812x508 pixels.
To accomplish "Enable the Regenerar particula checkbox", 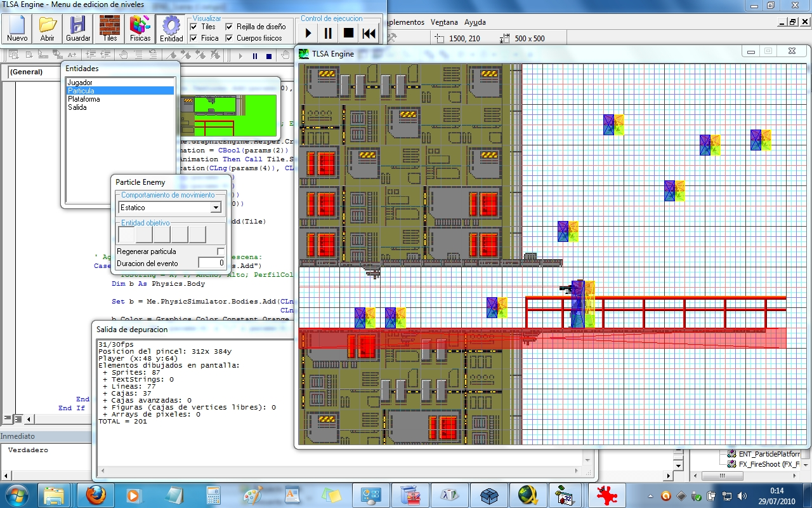I will click(x=221, y=251).
